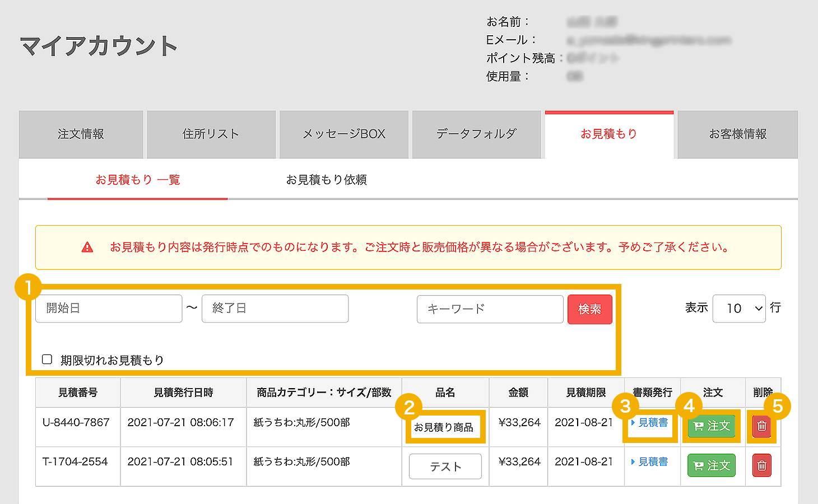Viewport: 818px width, 504px height.
Task: Click the blue arrow icon beside the second 見積書
Action: [634, 462]
